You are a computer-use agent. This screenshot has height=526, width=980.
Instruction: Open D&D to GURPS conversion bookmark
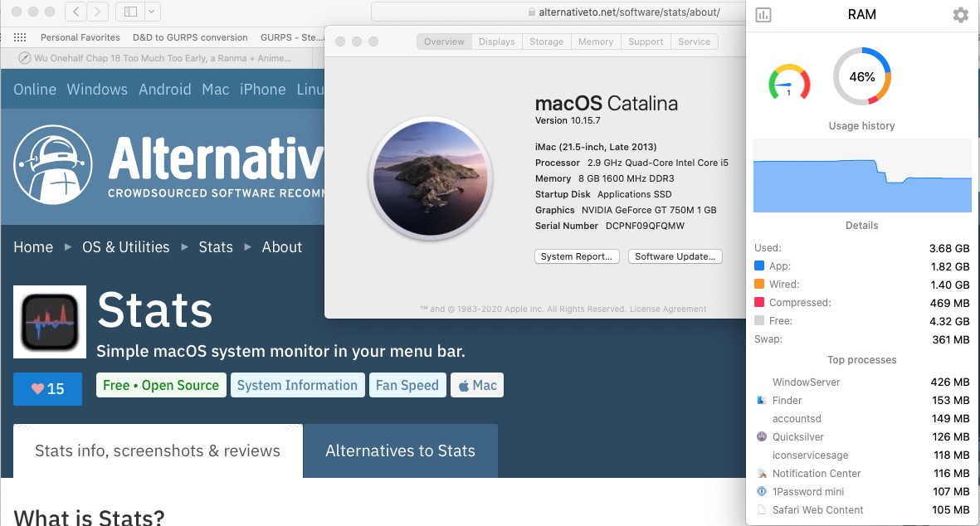190,37
